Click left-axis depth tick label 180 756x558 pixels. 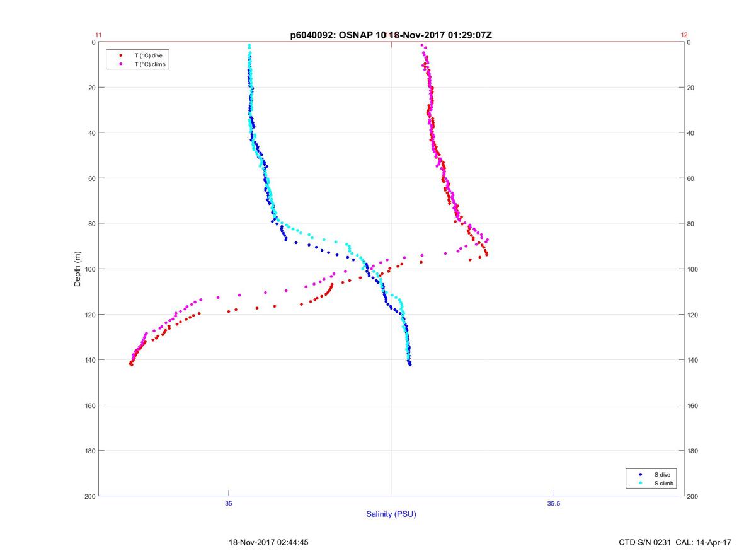[x=89, y=451]
